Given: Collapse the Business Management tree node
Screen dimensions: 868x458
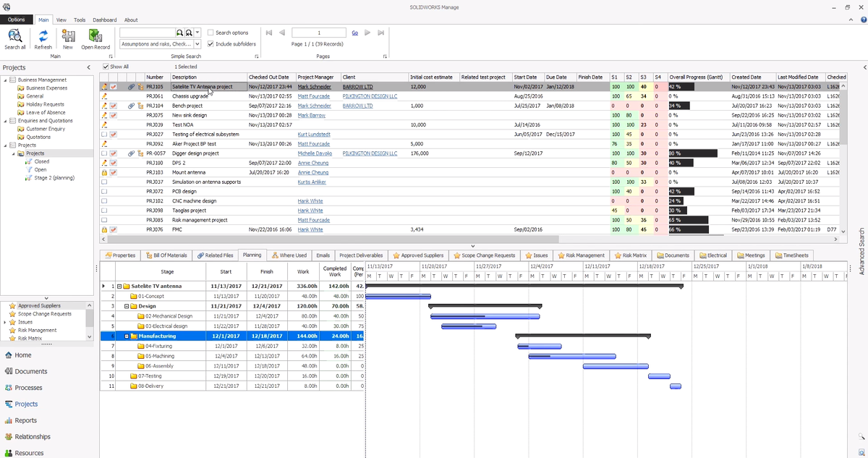Looking at the screenshot, I should click(4, 80).
